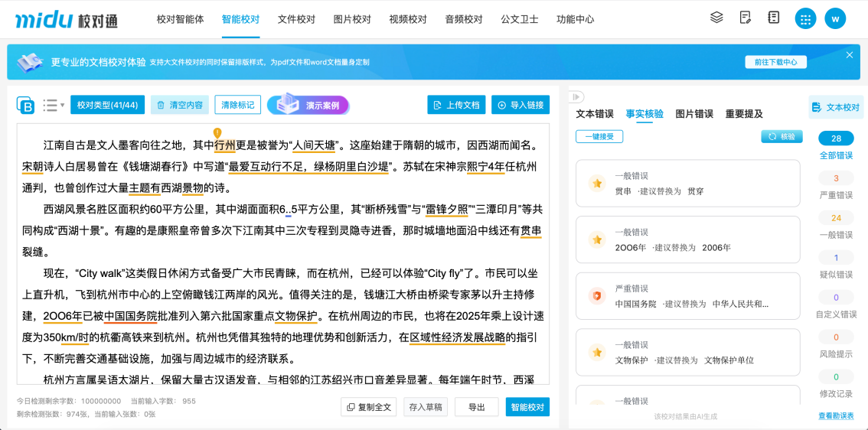Click the 一键接受 button

[599, 136]
